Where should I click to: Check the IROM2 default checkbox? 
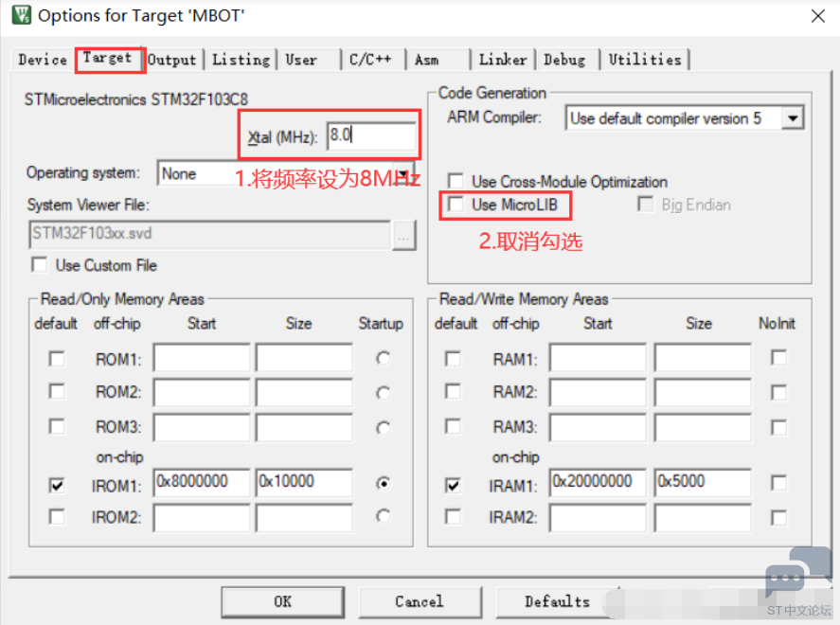pos(57,517)
